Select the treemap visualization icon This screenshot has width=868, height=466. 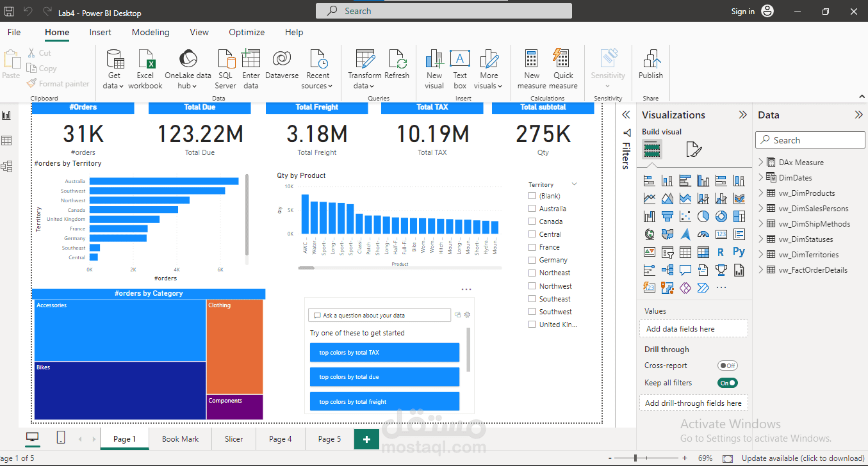(x=739, y=216)
